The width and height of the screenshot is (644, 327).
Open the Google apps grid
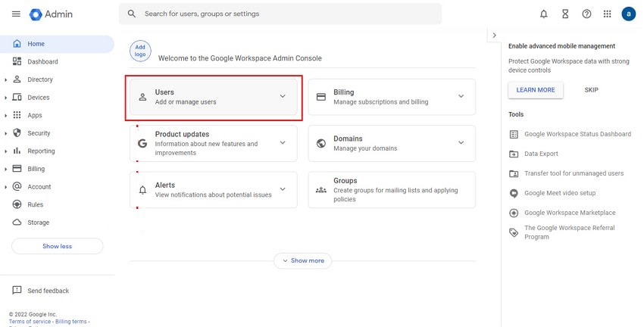607,14
